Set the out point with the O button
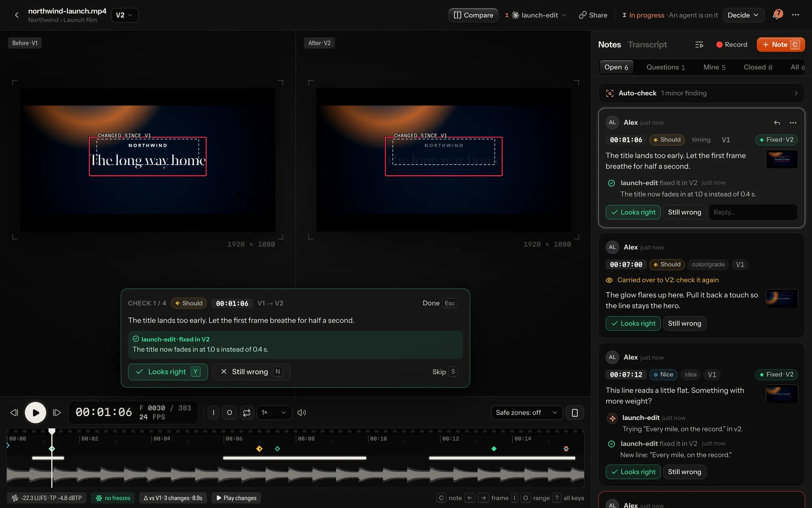Viewport: 812px width, 508px height. (229, 412)
